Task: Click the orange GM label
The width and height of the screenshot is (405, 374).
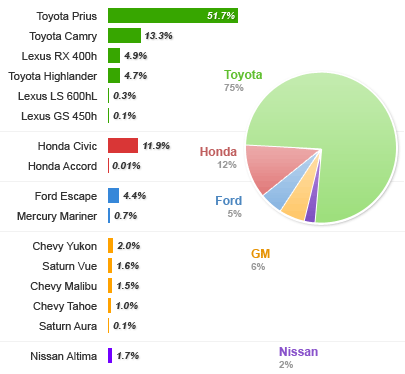Action: [x=260, y=254]
